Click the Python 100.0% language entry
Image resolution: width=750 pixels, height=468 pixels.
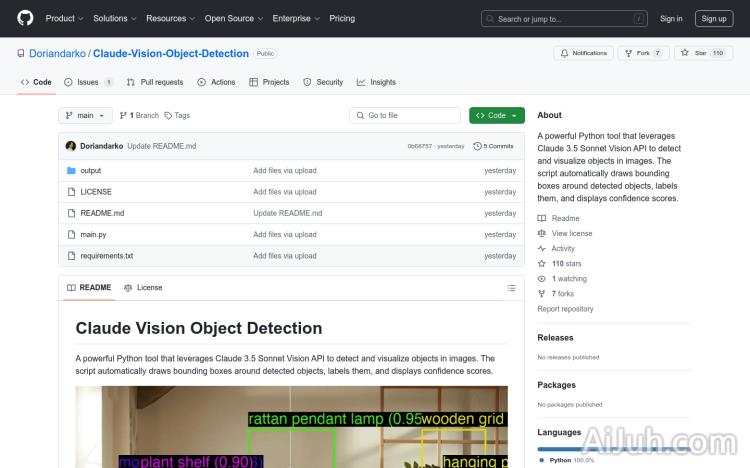coord(567,460)
